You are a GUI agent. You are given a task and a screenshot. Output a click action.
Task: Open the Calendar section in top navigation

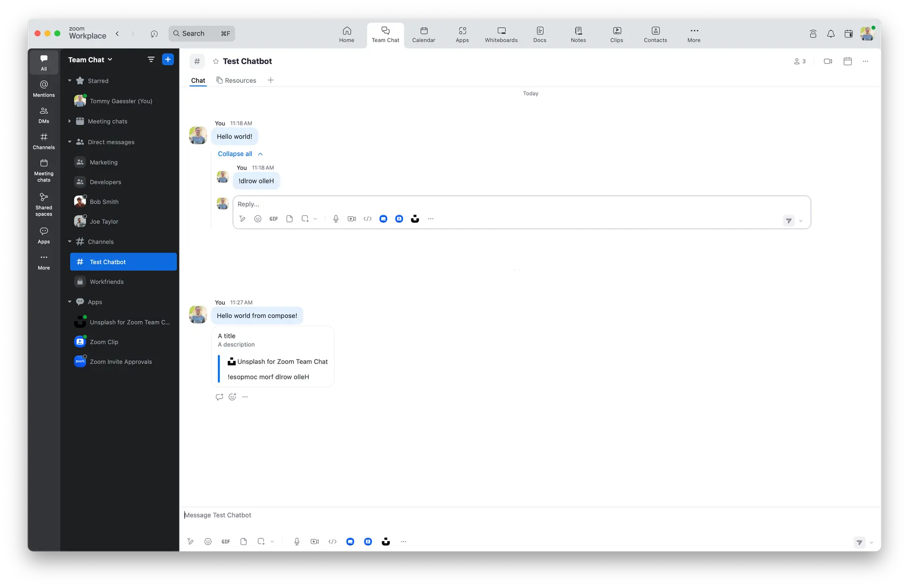click(x=423, y=35)
